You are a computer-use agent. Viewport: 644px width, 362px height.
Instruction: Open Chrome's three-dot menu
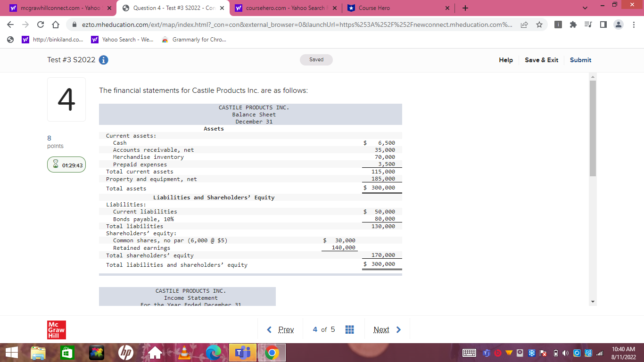click(634, 25)
